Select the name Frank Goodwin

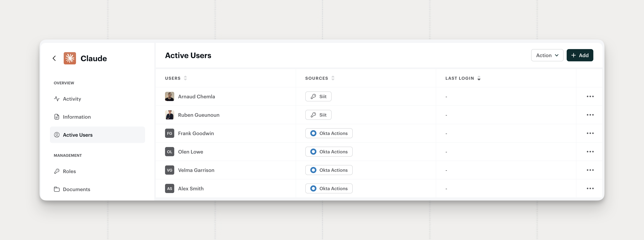196,133
